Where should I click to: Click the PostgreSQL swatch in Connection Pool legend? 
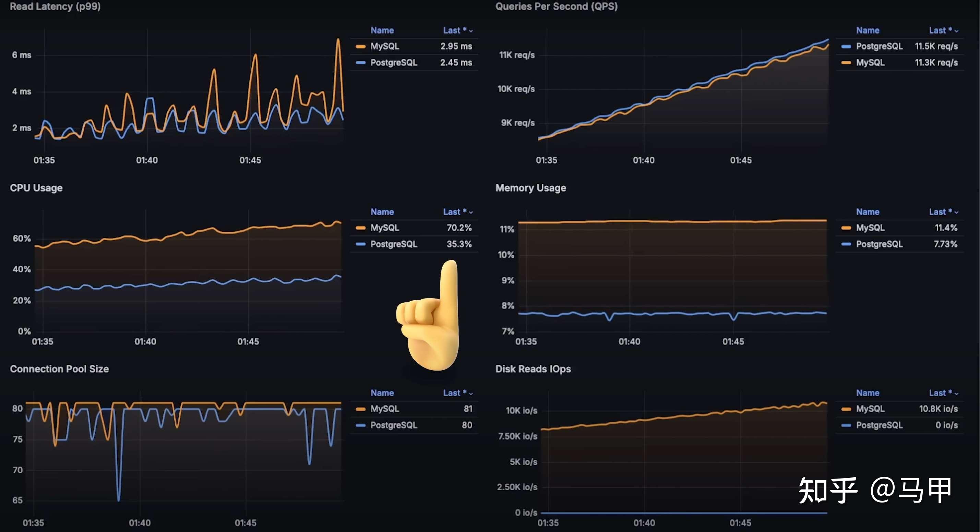(360, 425)
